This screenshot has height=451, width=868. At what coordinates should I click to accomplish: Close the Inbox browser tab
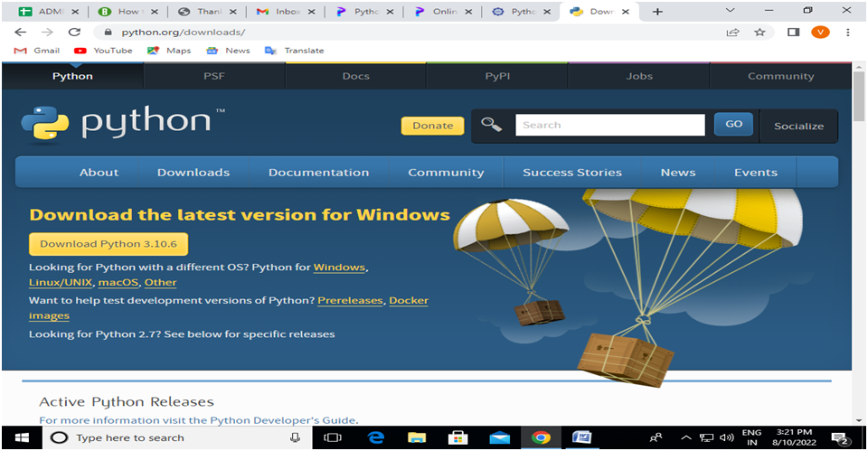312,12
